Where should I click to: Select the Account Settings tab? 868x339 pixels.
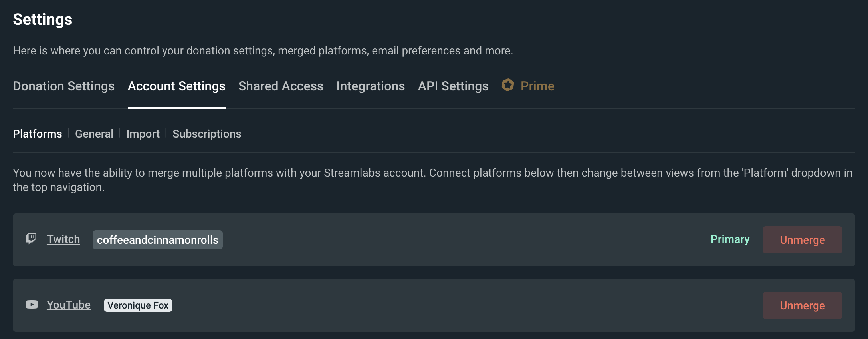176,86
